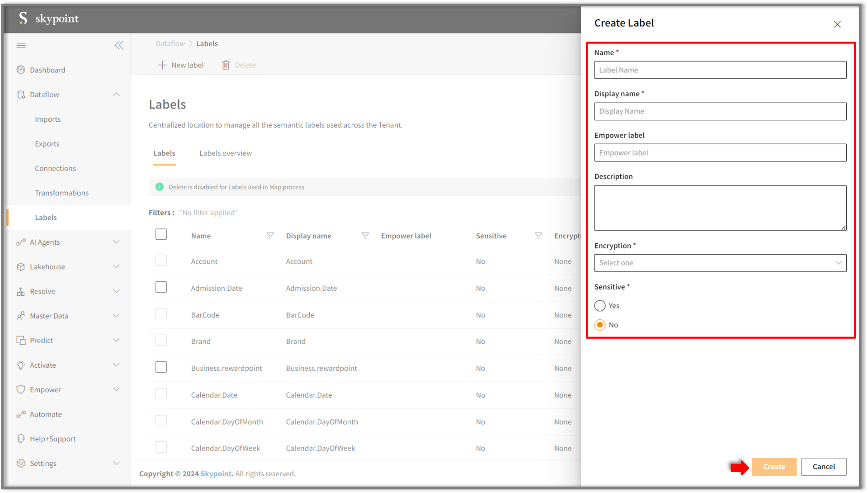868x493 pixels.
Task: Click the Resolve icon in sidebar
Action: pos(21,291)
